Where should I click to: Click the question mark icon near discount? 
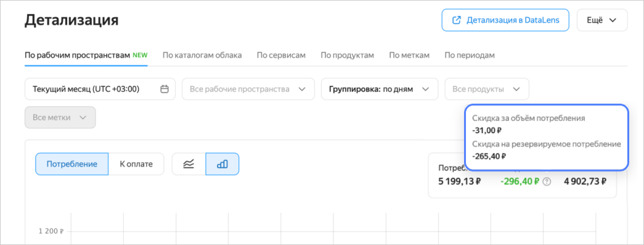(x=546, y=181)
